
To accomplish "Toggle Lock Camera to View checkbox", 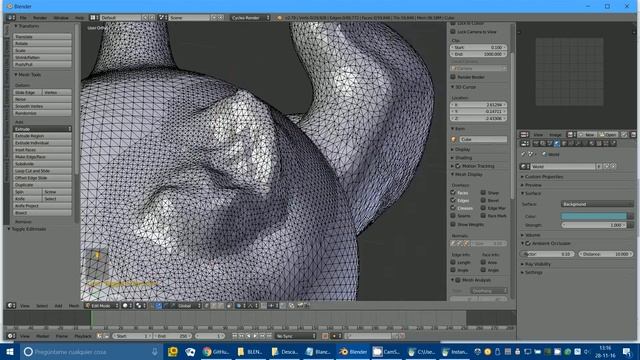I will tap(453, 31).
